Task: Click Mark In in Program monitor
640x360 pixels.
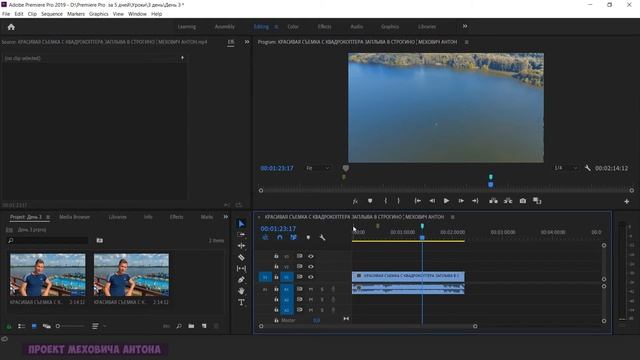Action: (x=385, y=201)
